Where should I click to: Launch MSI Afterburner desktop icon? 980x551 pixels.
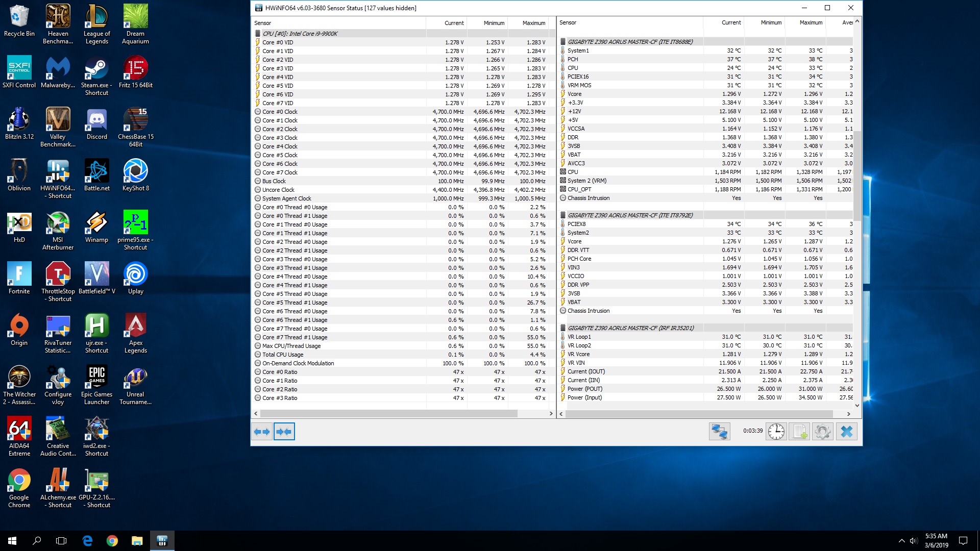tap(58, 231)
